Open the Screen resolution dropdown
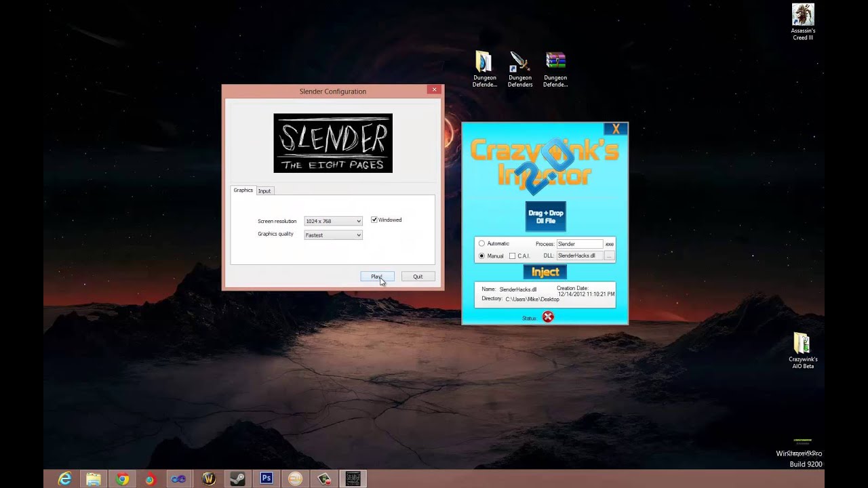 click(x=333, y=221)
